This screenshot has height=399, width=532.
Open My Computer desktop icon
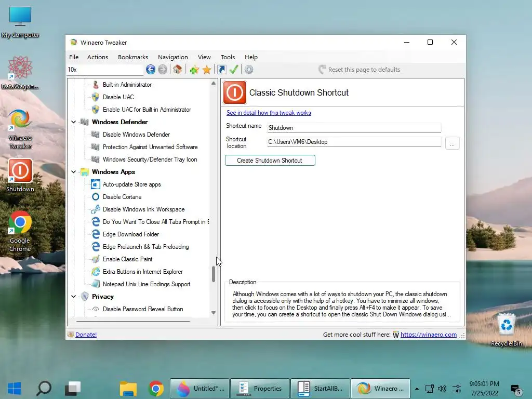tap(20, 22)
